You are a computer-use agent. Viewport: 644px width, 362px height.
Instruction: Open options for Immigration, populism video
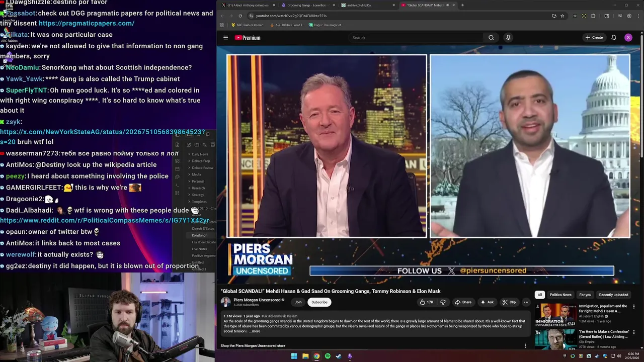634,307
